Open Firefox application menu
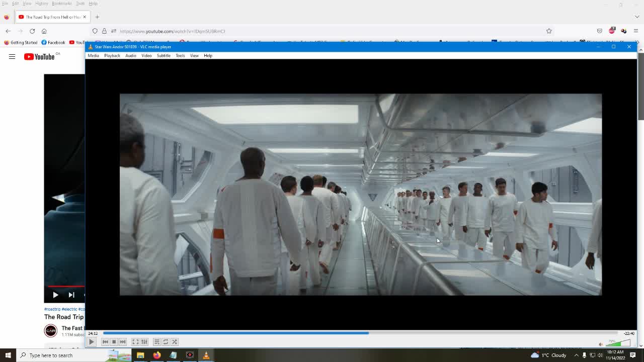This screenshot has height=362, width=644. click(x=636, y=31)
